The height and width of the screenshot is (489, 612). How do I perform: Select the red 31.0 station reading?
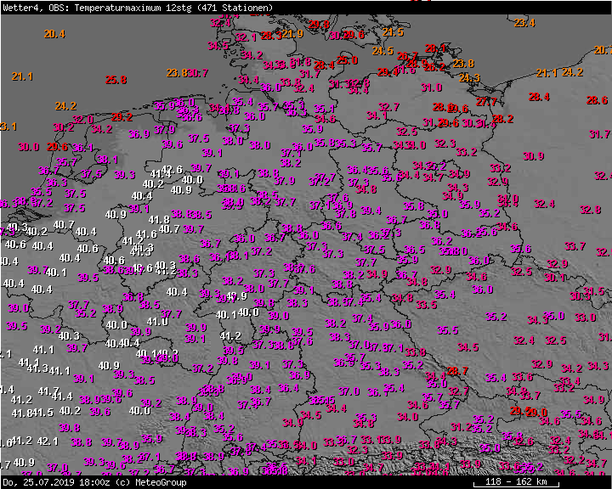tap(431, 88)
